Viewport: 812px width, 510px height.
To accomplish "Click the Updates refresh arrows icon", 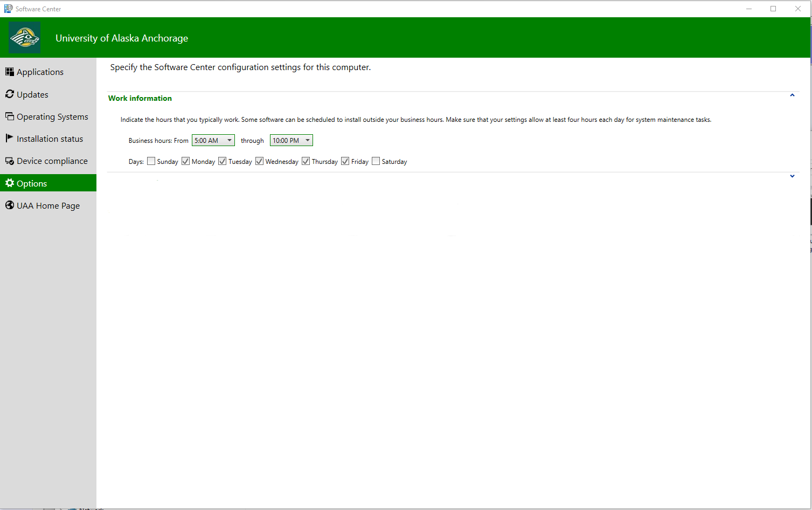I will [x=10, y=94].
